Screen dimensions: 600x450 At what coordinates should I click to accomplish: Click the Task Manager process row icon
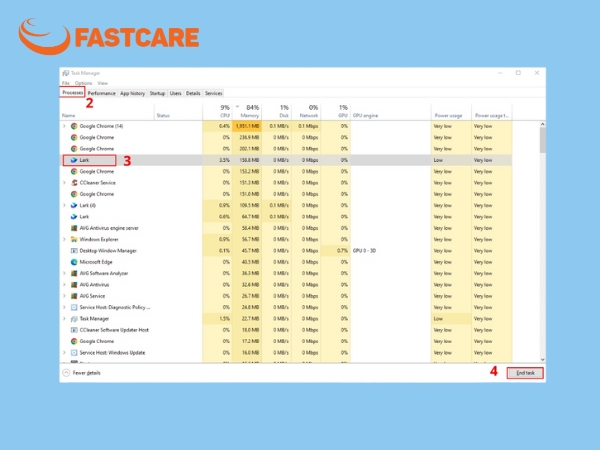click(x=74, y=318)
